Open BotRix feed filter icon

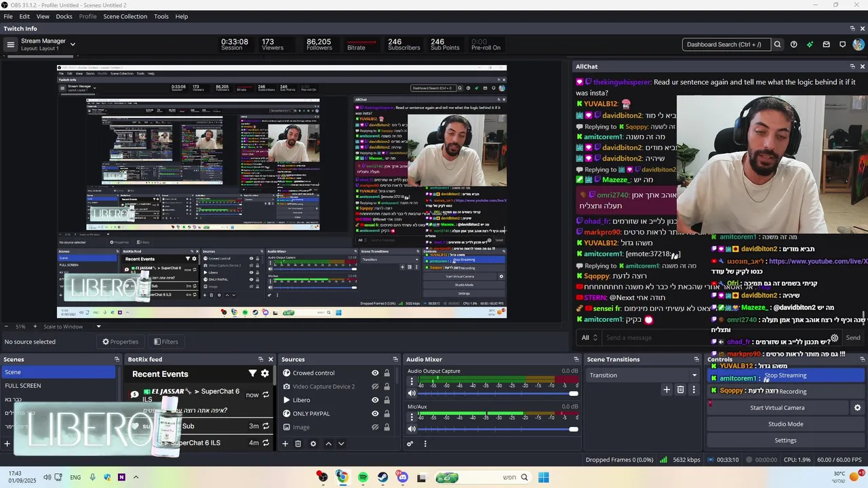pos(252,373)
